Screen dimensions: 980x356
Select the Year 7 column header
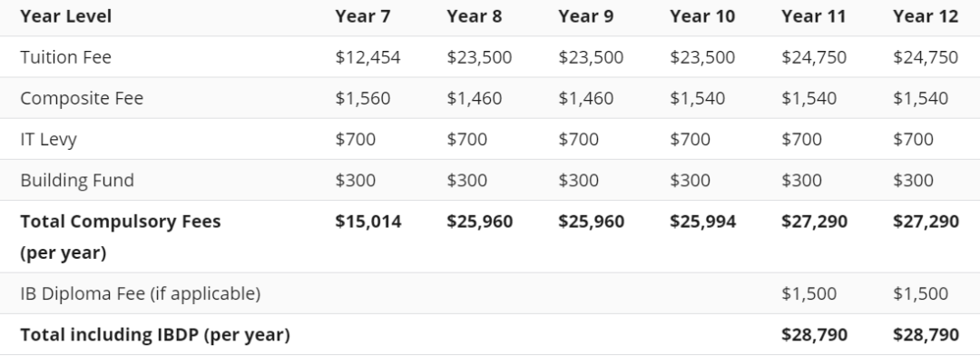362,16
